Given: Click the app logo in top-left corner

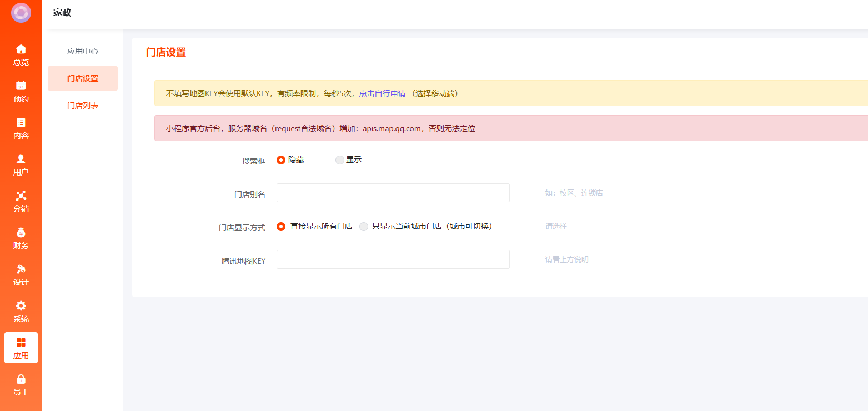Looking at the screenshot, I should pyautogui.click(x=21, y=13).
